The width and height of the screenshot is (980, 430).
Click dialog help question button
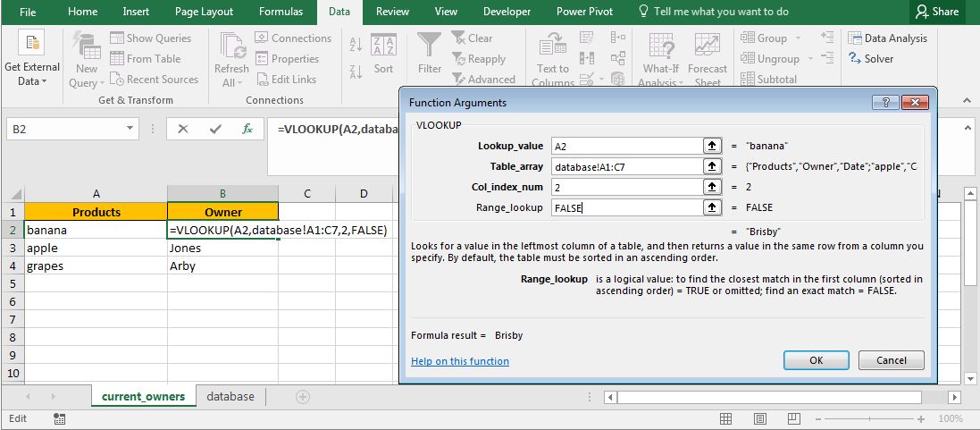coord(887,103)
